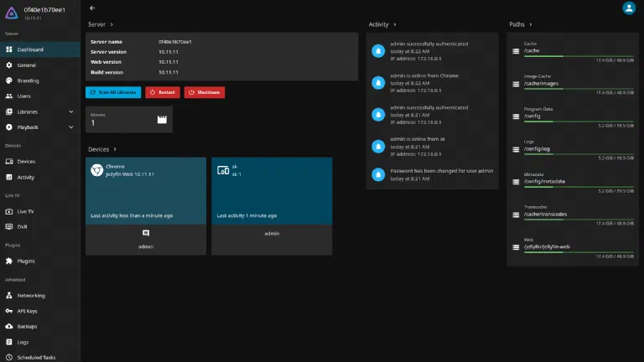This screenshot has height=362, width=644.
Task: Click the Branding palette icon
Action: [x=9, y=80]
